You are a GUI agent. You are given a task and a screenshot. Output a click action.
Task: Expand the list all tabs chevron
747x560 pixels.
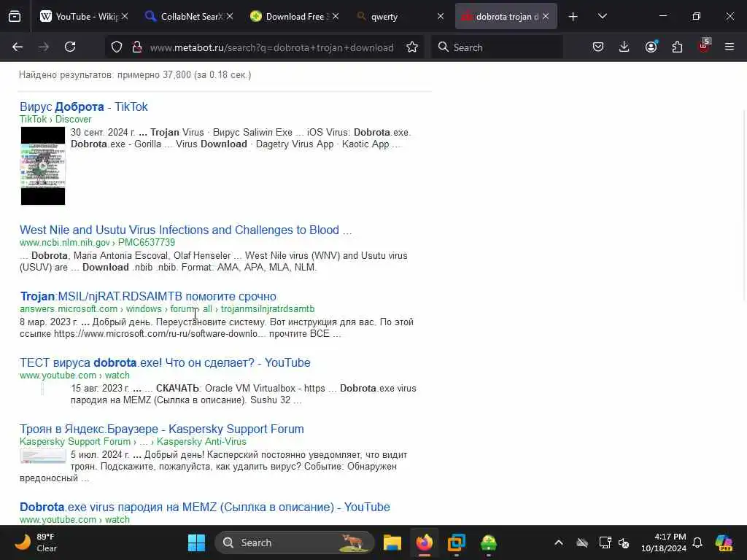[x=602, y=17]
